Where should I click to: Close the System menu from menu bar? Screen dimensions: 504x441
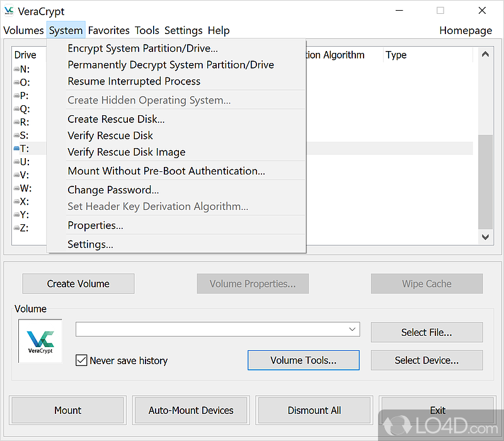pos(66,30)
